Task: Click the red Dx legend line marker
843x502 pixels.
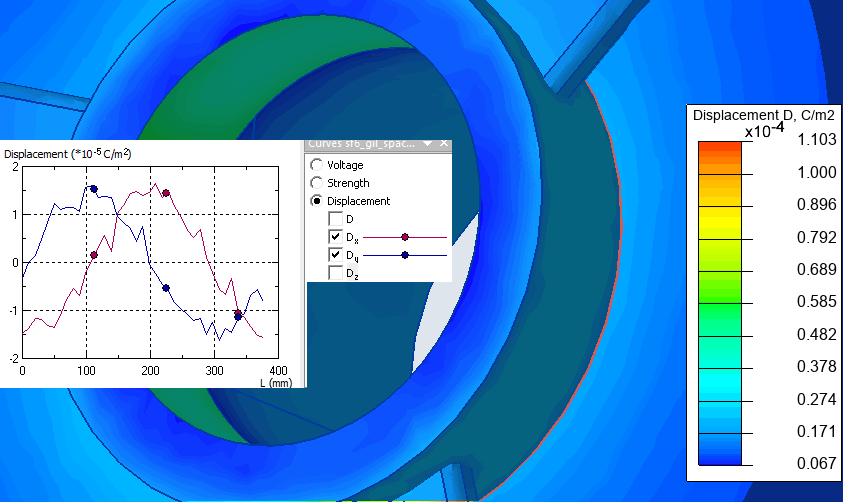Action: [405, 237]
